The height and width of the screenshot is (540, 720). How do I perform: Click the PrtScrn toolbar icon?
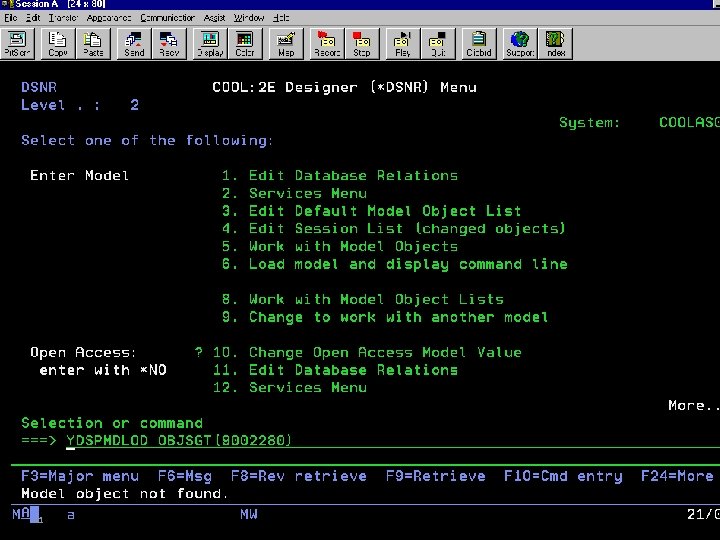point(17,44)
